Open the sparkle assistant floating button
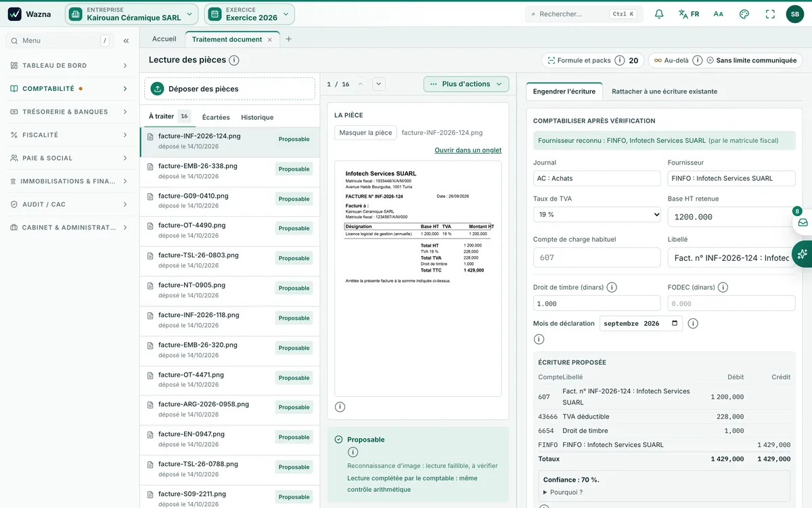The height and width of the screenshot is (508, 812). coord(803,254)
